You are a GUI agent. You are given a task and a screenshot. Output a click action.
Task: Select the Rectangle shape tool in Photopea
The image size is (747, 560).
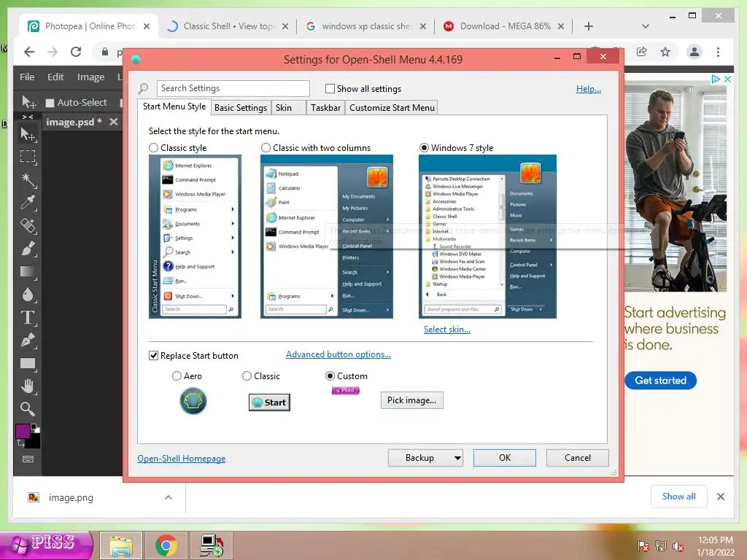28,364
